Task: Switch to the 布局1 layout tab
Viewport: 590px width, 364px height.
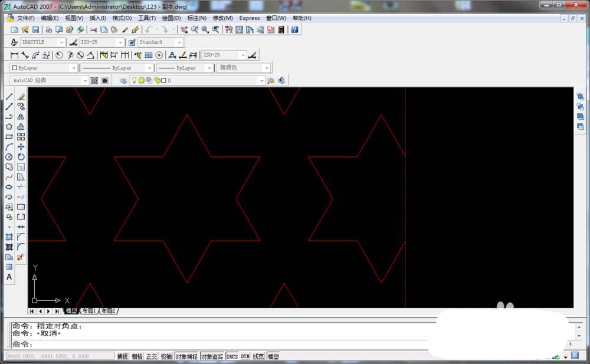Action: (88, 311)
